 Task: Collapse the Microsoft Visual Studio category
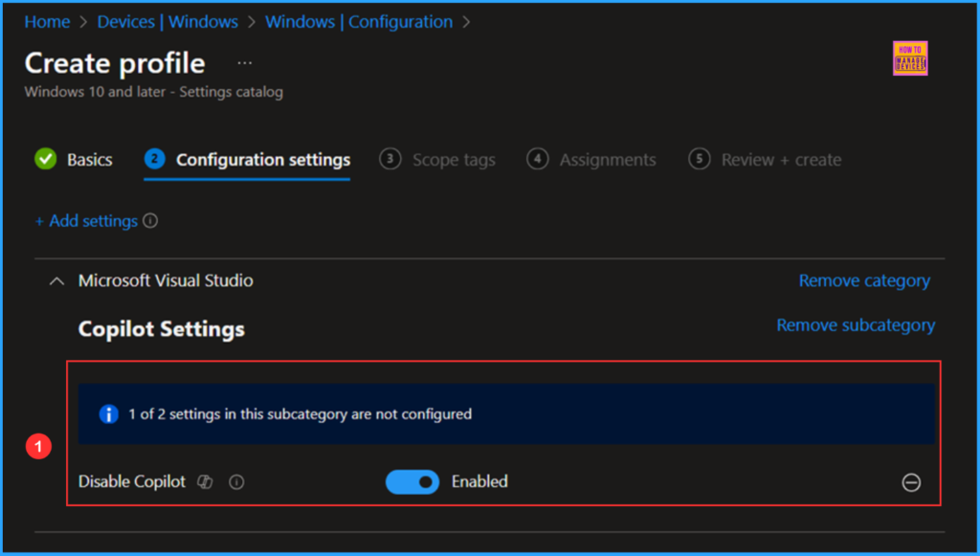(x=56, y=281)
